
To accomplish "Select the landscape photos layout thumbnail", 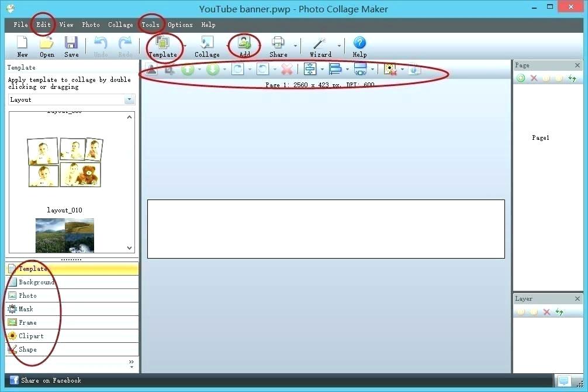I will pos(64,235).
